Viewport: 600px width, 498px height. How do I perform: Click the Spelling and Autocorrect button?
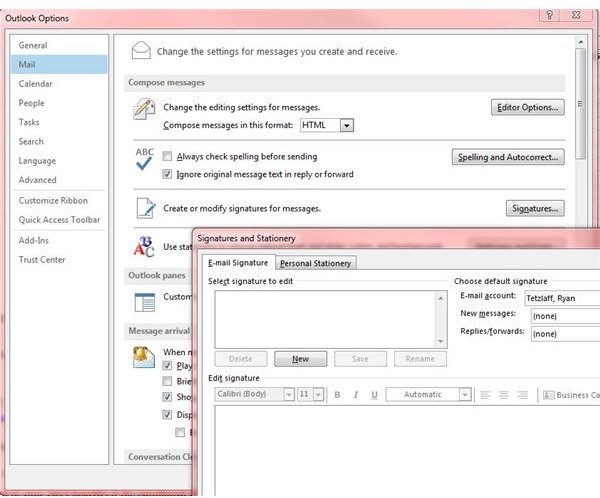tap(508, 157)
